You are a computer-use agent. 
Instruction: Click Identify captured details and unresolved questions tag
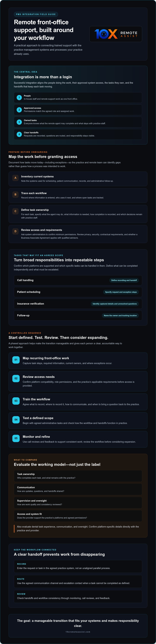click(115, 304)
